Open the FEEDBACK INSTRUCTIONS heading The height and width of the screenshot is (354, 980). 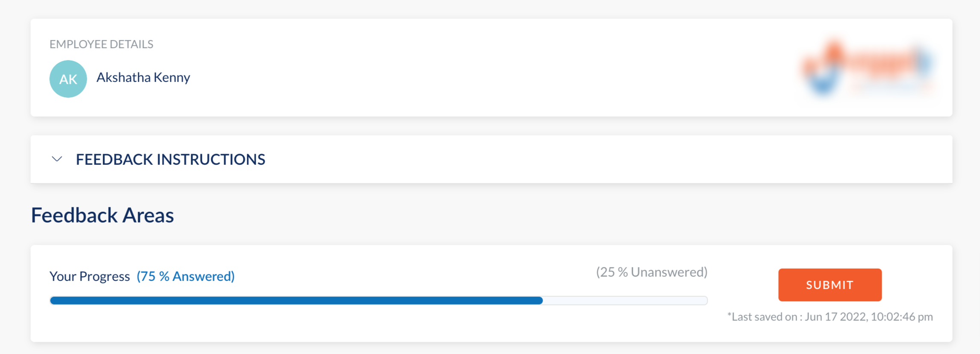[x=171, y=159]
